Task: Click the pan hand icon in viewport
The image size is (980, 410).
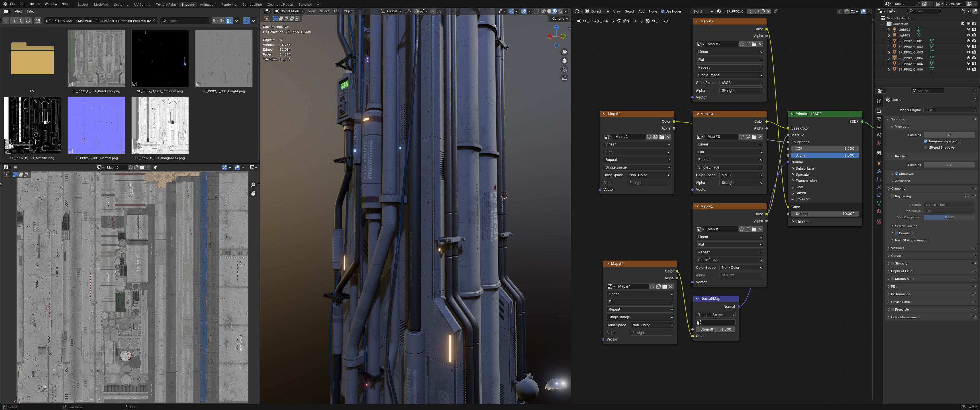Action: click(564, 61)
